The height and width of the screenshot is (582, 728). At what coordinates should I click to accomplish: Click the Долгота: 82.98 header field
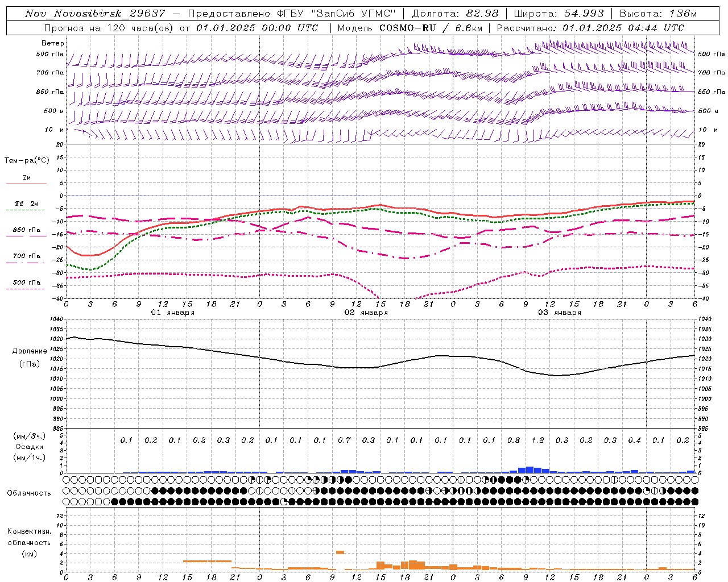455,14
